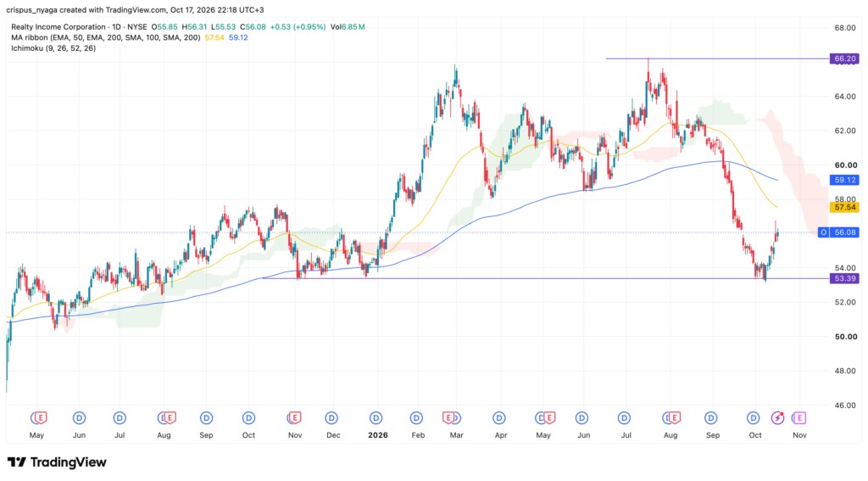Screen dimensions: 868x481
Task: Click the H56.31 high value in header
Action: pos(194,26)
